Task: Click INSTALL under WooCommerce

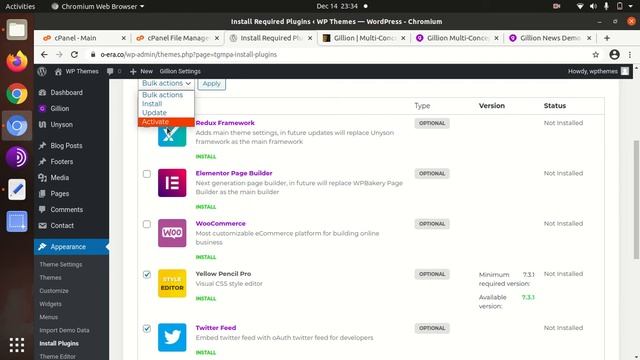Action: [206, 257]
